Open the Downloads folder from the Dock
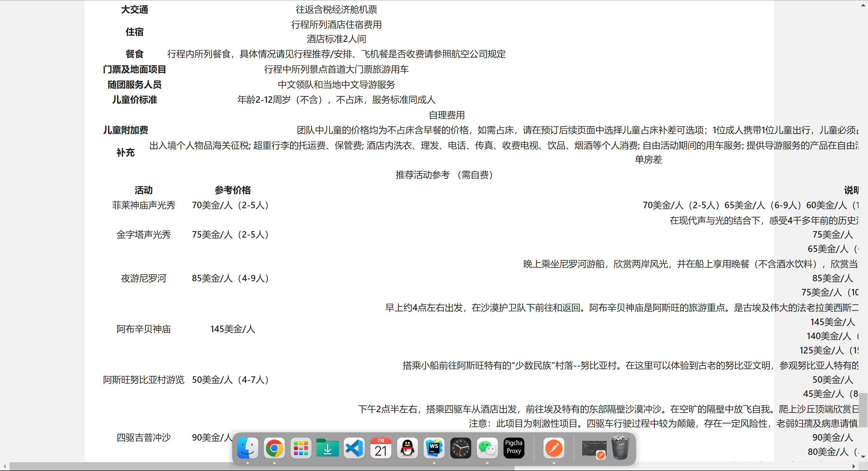The height and width of the screenshot is (471, 868). click(328, 448)
